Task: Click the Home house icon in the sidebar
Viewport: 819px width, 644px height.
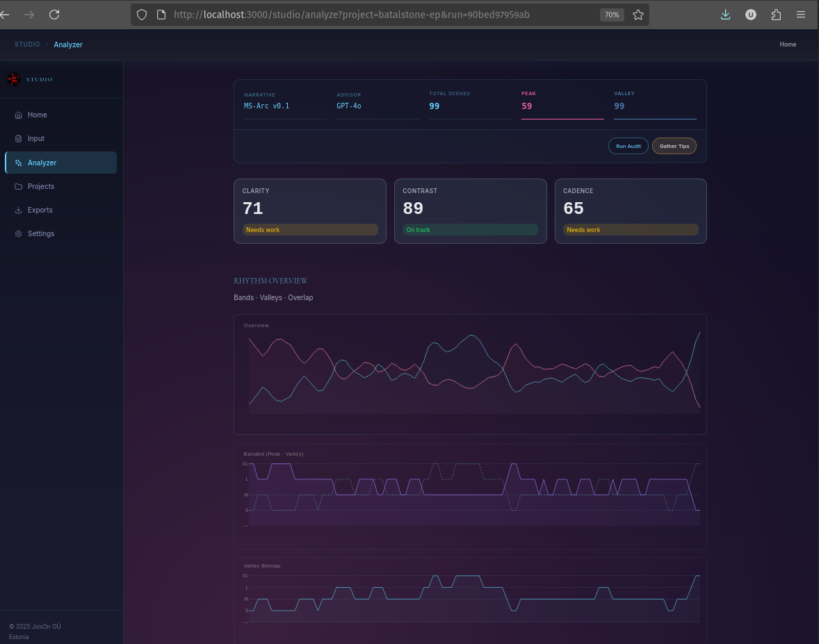Action: (x=18, y=115)
